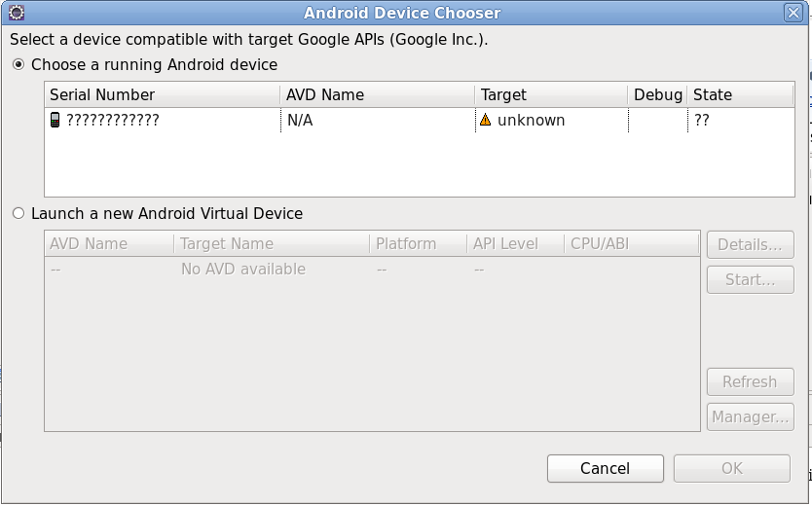Click the 'unknown' target cell
Viewport: 812px width, 506px height.
(532, 120)
